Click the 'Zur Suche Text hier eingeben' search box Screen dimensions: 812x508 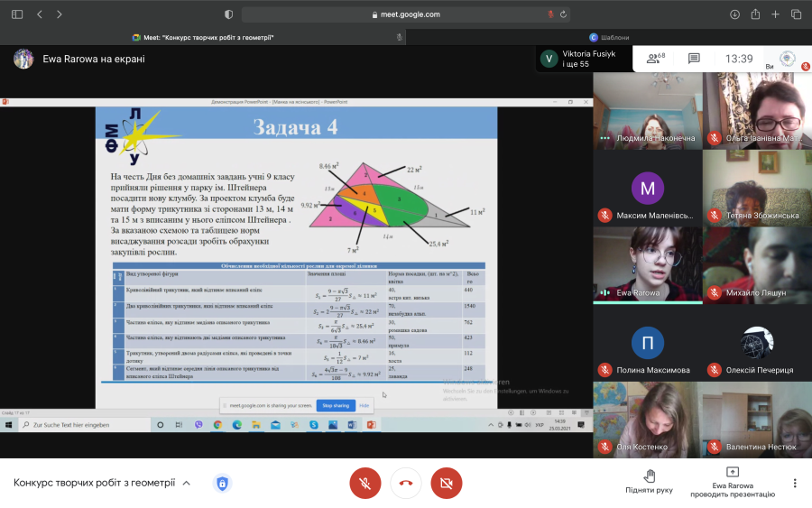[85, 425]
